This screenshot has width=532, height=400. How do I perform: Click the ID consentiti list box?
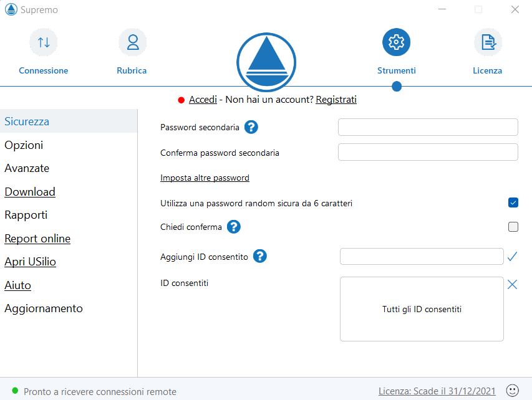[x=422, y=309]
